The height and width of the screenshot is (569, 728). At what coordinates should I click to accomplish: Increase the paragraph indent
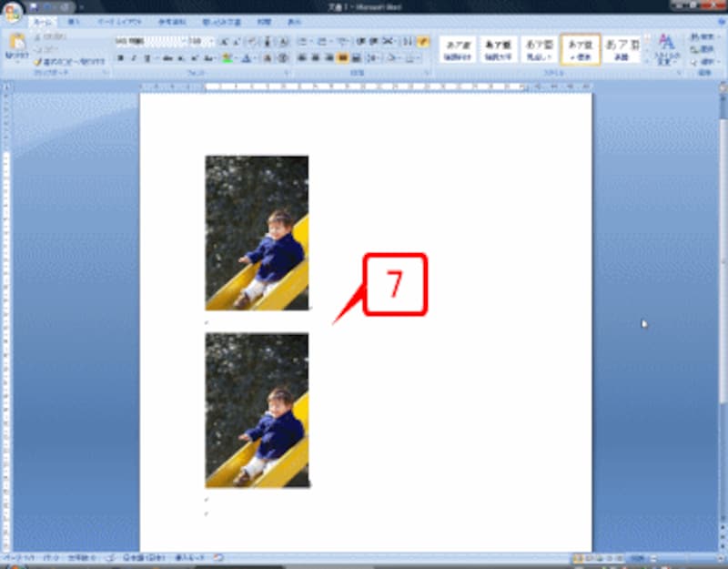pos(373,42)
